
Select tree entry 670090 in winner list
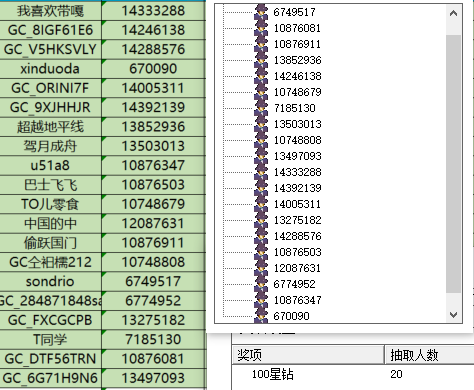[291, 316]
